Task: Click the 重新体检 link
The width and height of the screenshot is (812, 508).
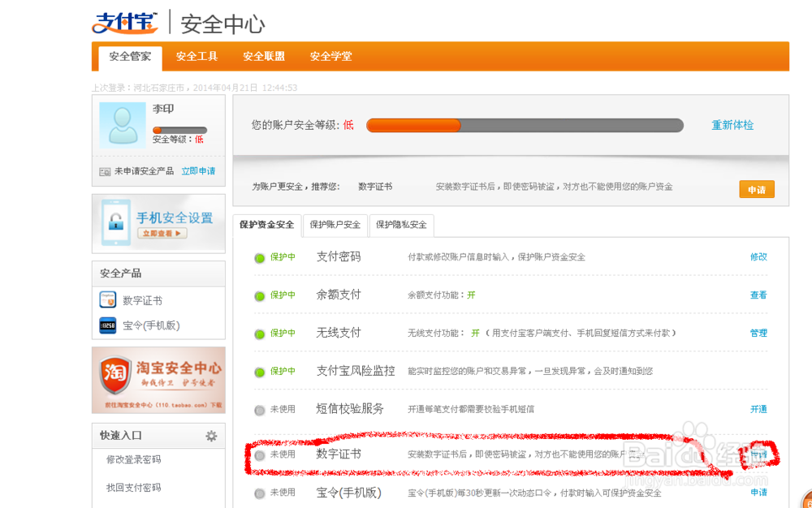Action: click(x=732, y=125)
